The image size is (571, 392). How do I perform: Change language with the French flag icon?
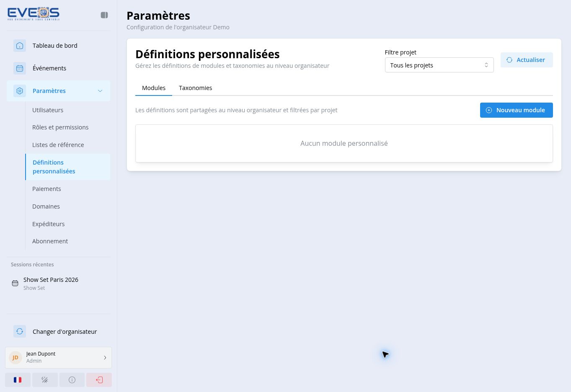[x=18, y=380]
